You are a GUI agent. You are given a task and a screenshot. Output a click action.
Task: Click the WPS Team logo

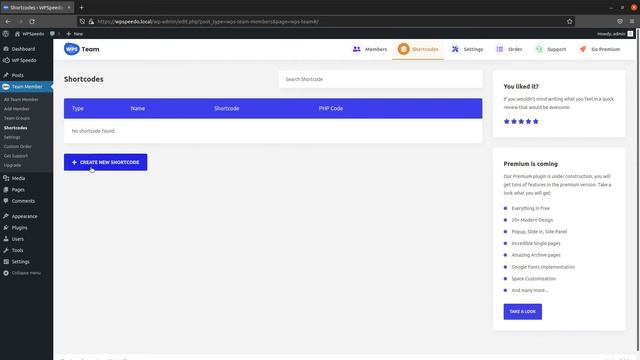click(x=82, y=49)
